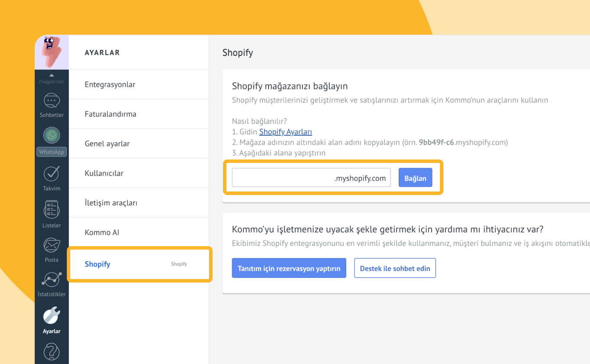Click Tanıtım için rezervasyon yaptırın button
590x364 pixels.
(289, 268)
